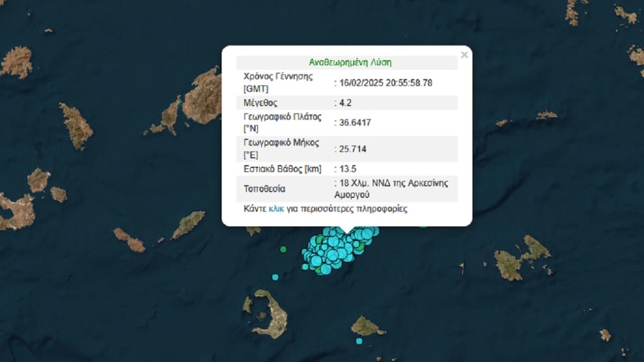Click Astypalaia island at right of map
Image resolution: width=644 pixels, height=362 pixels.
click(x=519, y=258)
